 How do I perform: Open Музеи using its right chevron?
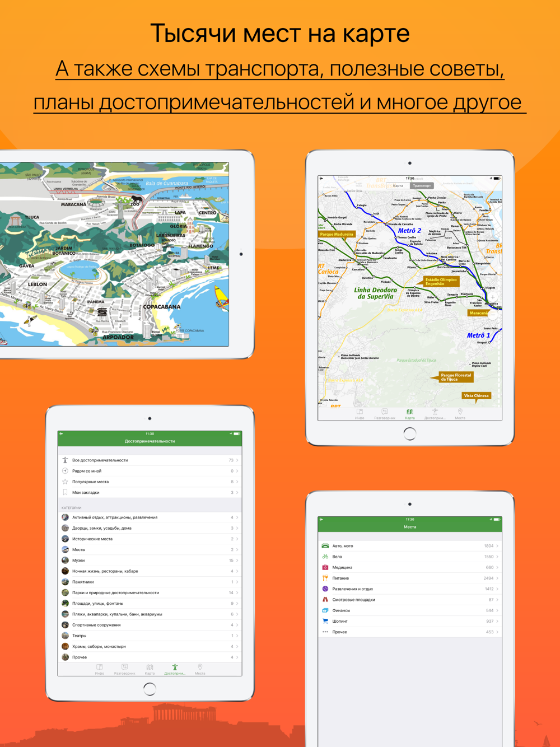237,561
